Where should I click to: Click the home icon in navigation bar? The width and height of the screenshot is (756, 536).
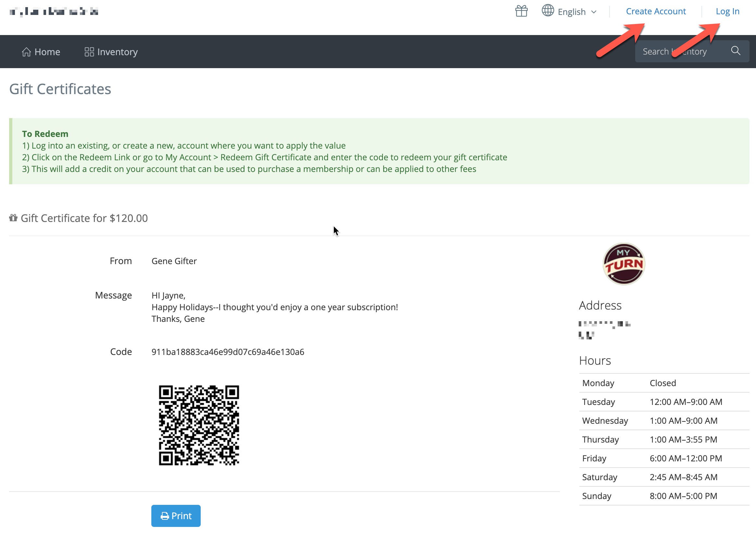(x=26, y=52)
